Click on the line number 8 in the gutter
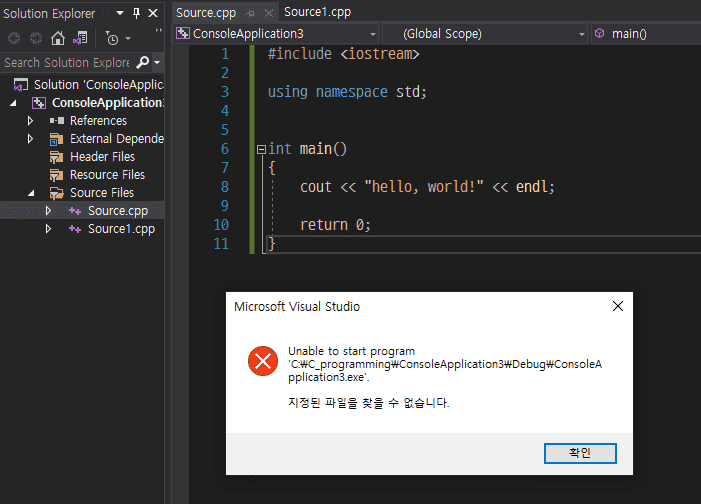 click(x=225, y=186)
